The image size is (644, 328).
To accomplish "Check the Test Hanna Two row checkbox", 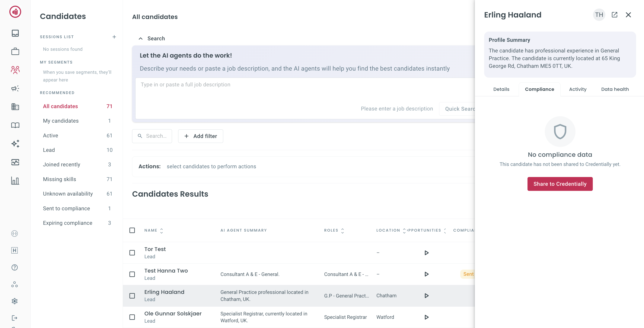I will click(132, 274).
